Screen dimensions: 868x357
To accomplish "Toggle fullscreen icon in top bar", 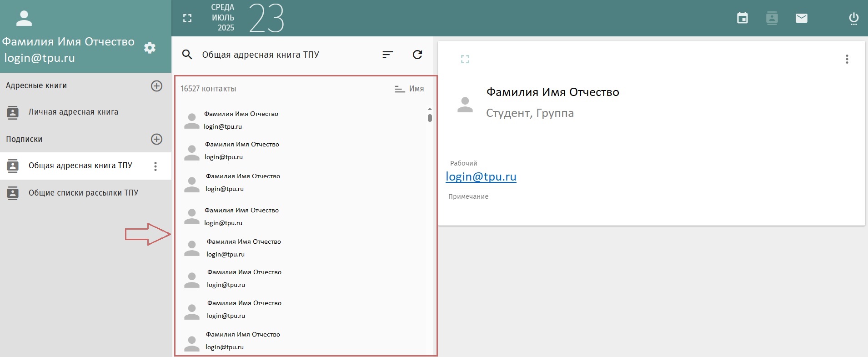I will (187, 18).
